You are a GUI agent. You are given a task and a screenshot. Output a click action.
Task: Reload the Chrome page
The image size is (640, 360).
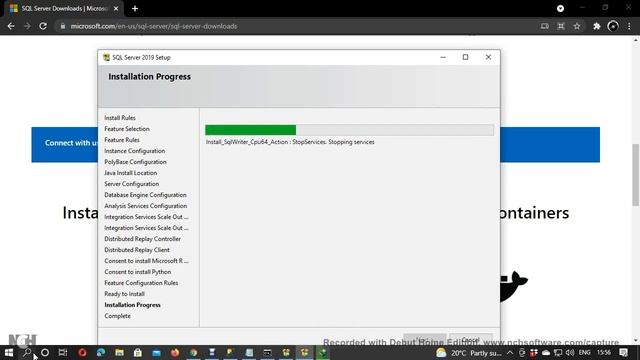click(43, 26)
